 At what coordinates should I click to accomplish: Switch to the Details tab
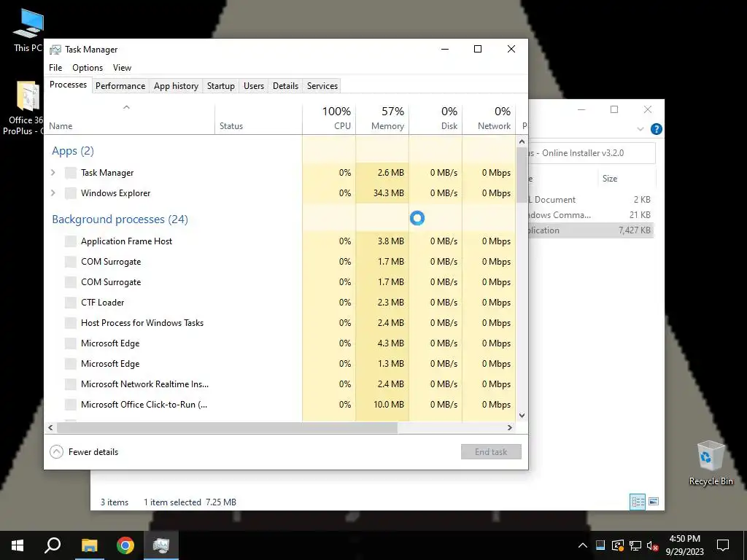[x=285, y=86]
